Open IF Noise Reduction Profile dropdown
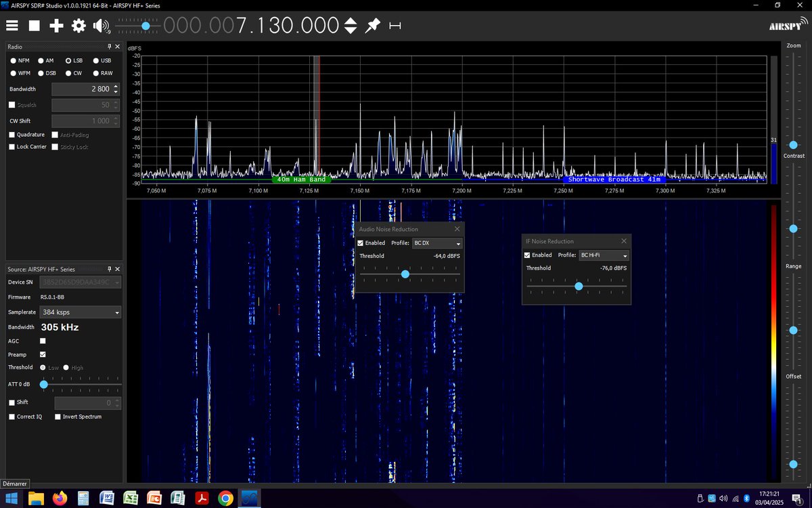The width and height of the screenshot is (812, 508). coord(604,255)
